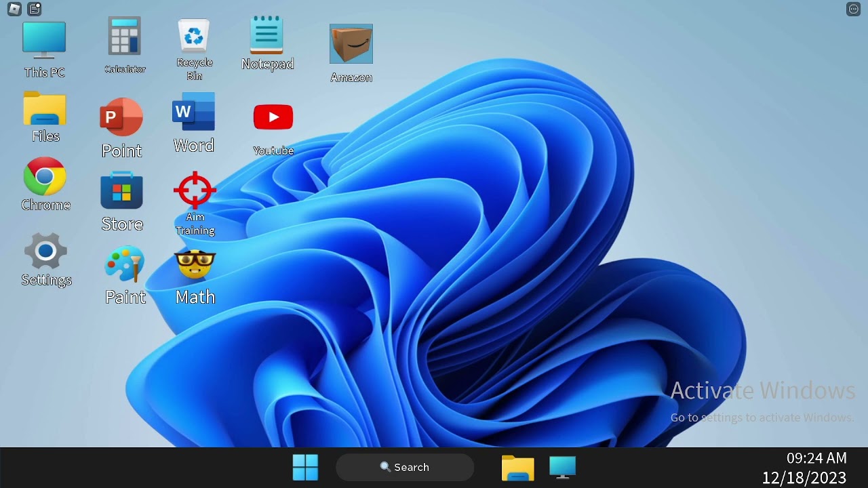Click the monitor icon in taskbar

(x=562, y=468)
